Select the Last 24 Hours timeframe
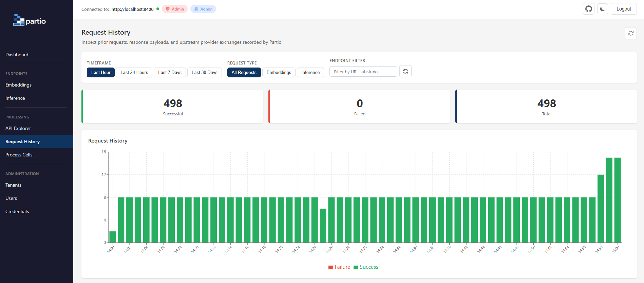This screenshot has height=283, width=644. (134, 72)
